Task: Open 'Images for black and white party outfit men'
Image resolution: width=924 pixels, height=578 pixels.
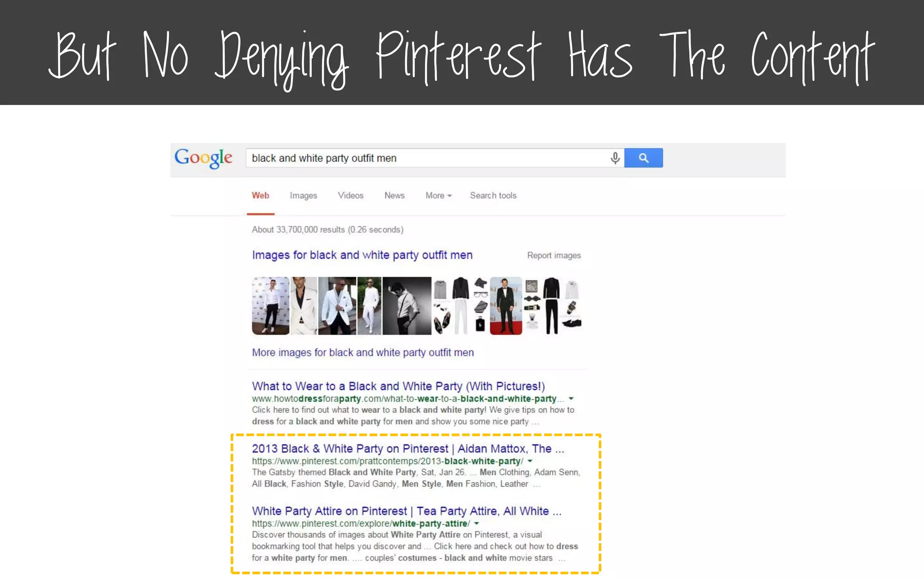Action: pos(362,255)
